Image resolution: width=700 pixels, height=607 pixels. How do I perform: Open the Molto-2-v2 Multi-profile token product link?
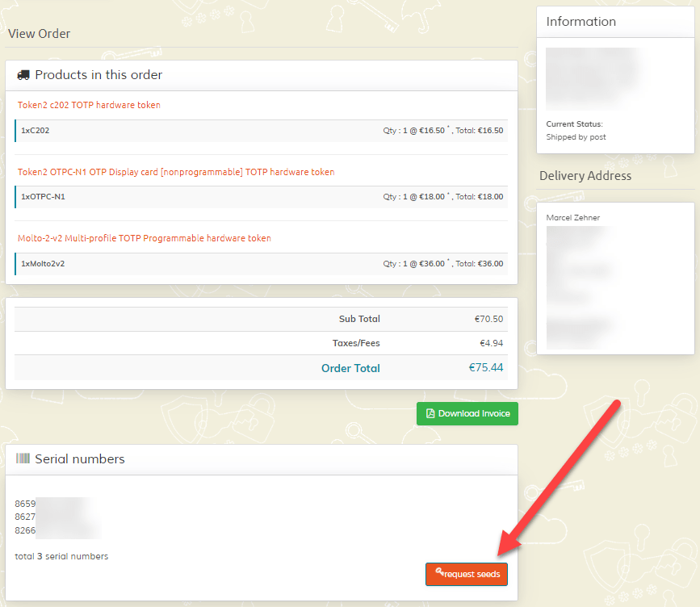point(145,238)
